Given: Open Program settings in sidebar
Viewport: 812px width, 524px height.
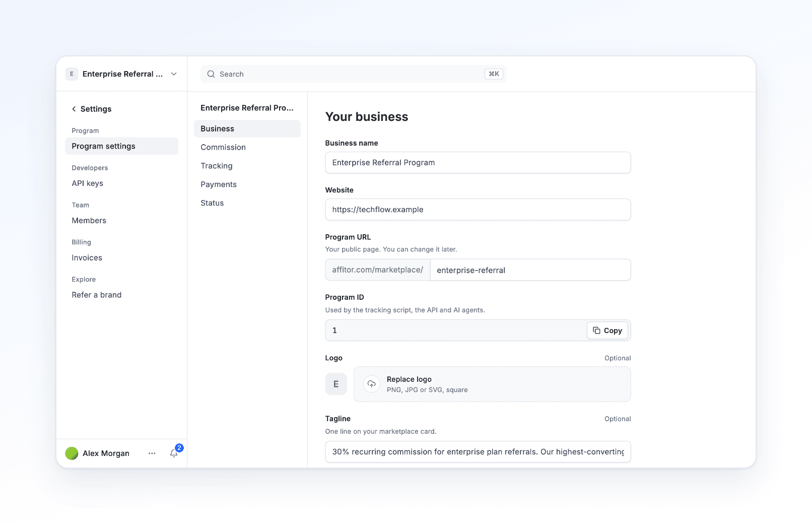Looking at the screenshot, I should pos(121,146).
